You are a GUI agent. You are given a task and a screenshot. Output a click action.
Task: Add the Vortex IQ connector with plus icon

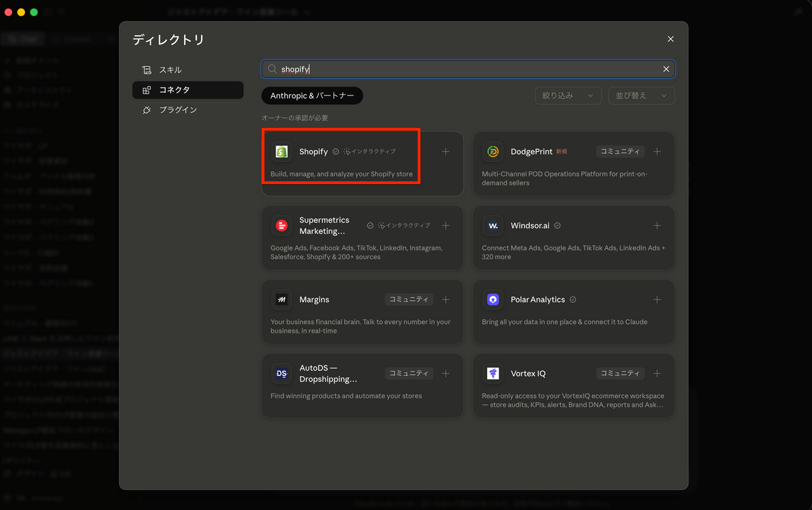[x=657, y=373]
